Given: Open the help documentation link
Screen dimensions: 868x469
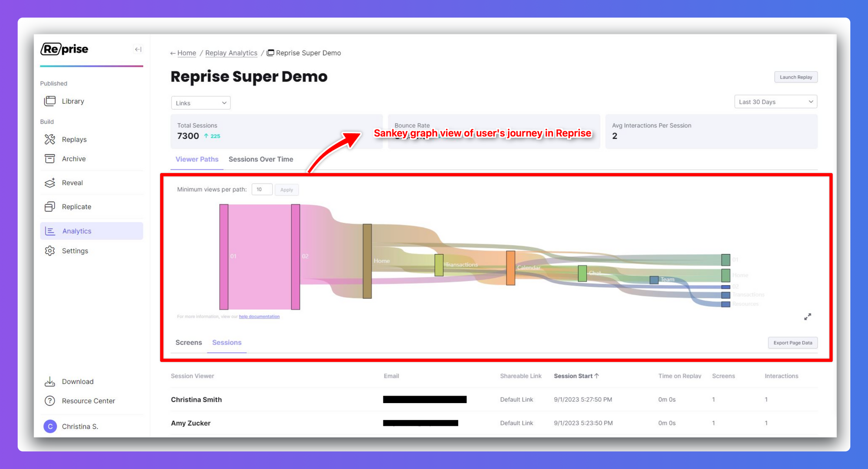Looking at the screenshot, I should click(259, 317).
